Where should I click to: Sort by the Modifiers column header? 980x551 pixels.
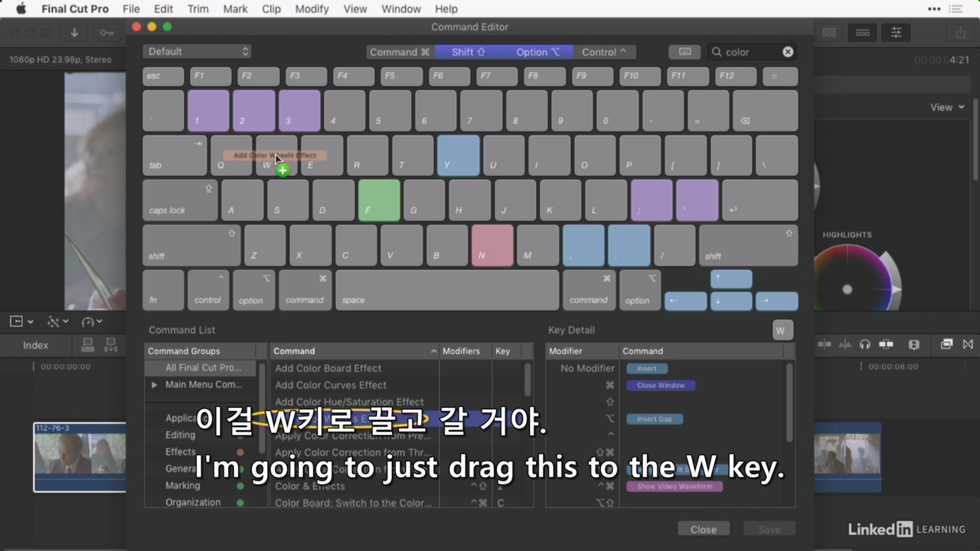[x=465, y=350]
